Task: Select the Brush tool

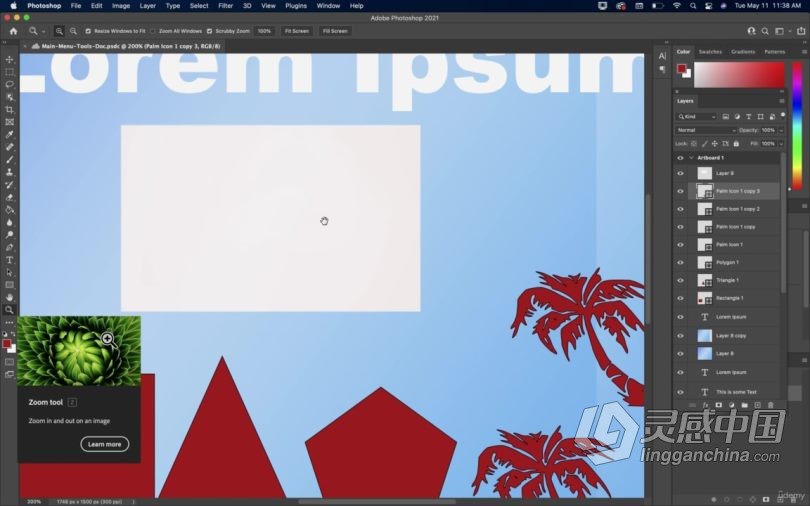Action: coord(9,160)
